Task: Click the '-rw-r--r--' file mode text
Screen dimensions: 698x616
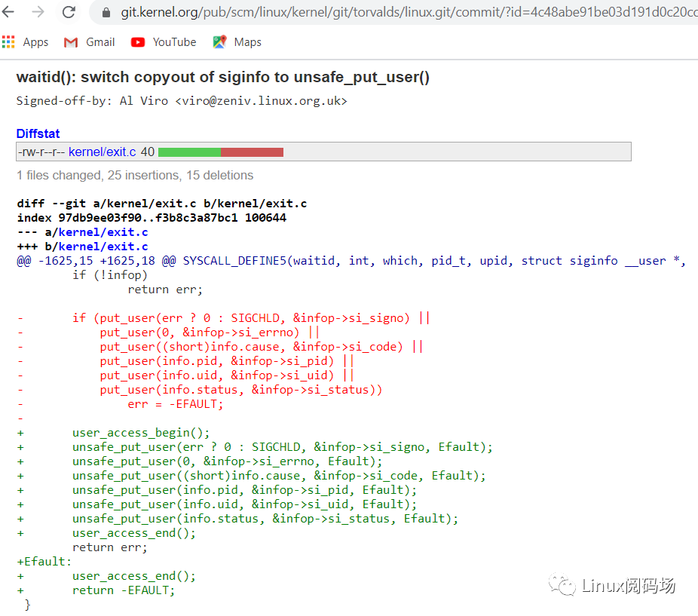Action: (x=41, y=152)
